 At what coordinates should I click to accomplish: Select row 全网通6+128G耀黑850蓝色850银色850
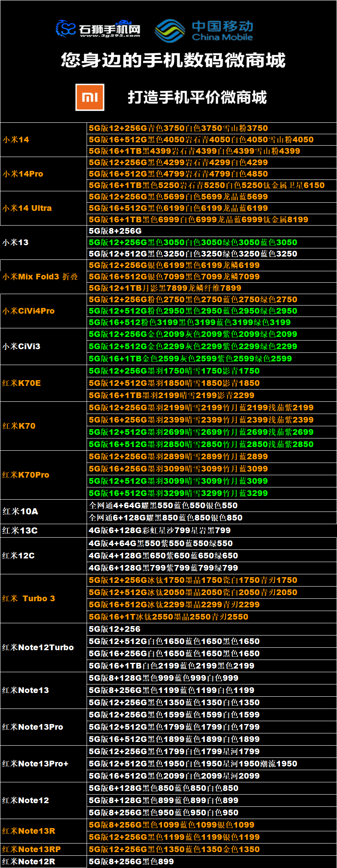coord(212,518)
